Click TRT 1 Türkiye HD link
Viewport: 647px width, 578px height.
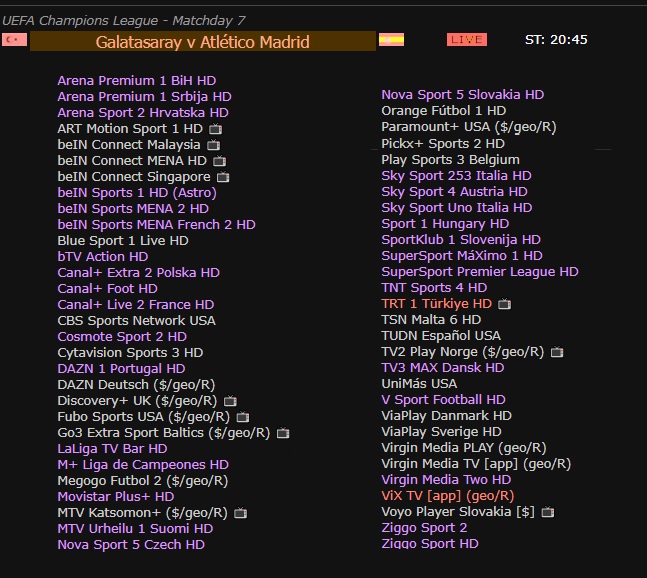[437, 304]
